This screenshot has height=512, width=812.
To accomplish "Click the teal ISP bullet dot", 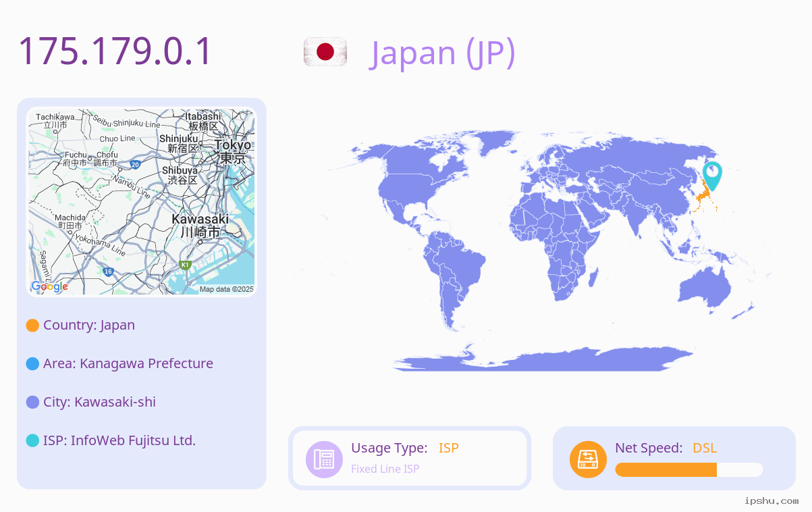I will tap(32, 441).
